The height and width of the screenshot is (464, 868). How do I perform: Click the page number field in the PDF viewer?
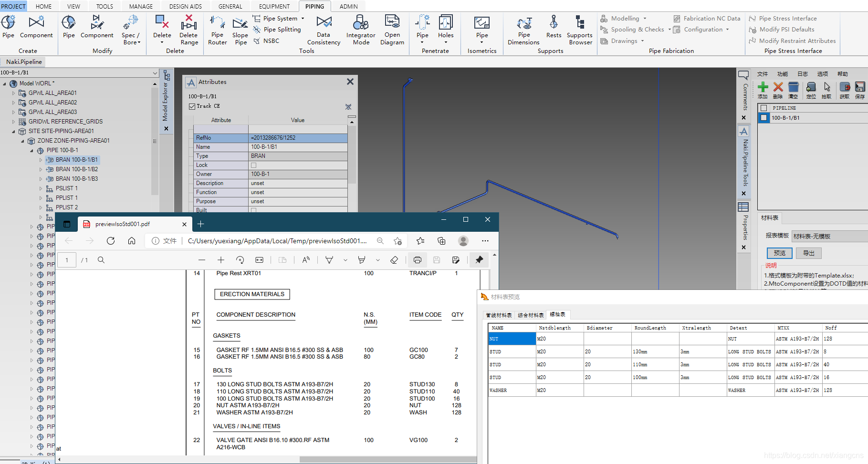tap(67, 260)
